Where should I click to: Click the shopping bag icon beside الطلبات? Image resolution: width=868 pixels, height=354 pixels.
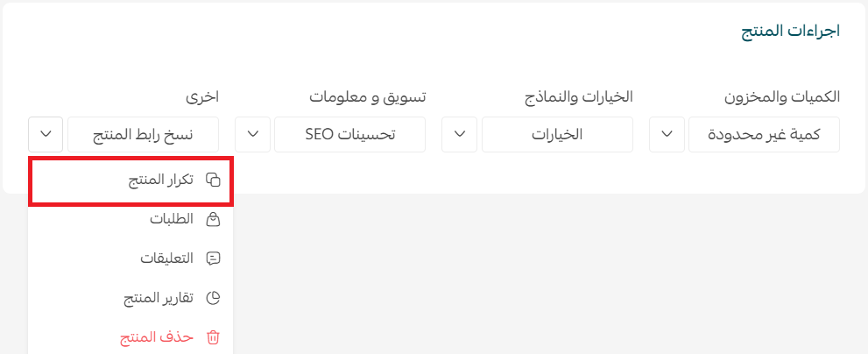pos(213,219)
